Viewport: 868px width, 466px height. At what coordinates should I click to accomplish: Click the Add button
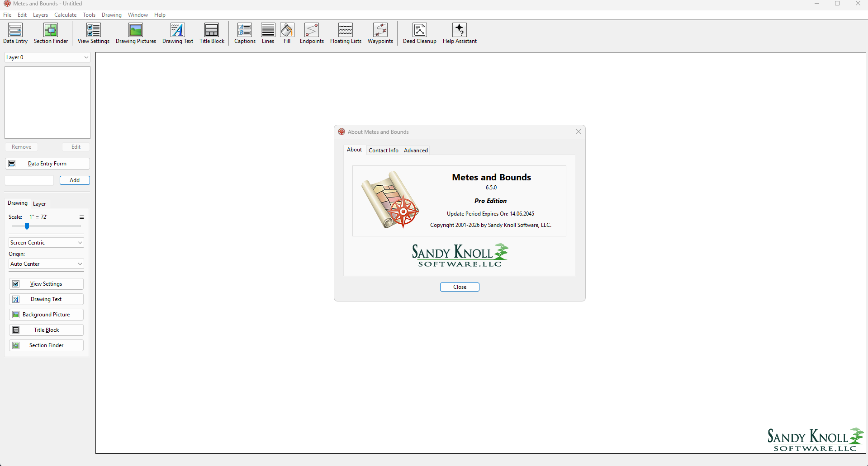click(x=75, y=180)
